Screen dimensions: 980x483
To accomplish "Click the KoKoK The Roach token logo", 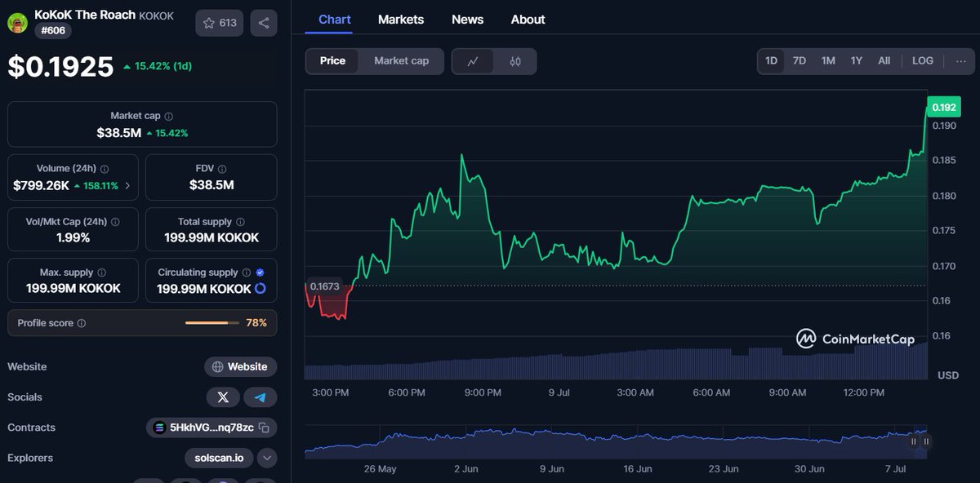I will click(x=17, y=21).
